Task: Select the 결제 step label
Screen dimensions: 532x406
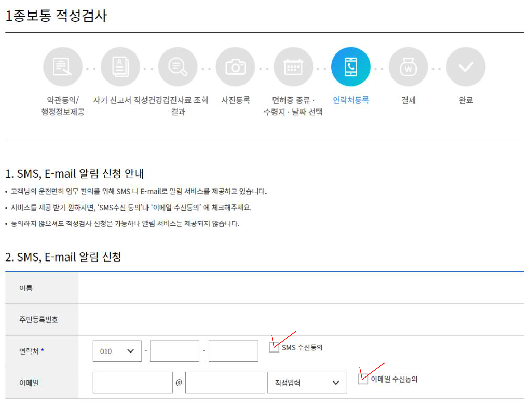Action: [x=408, y=100]
